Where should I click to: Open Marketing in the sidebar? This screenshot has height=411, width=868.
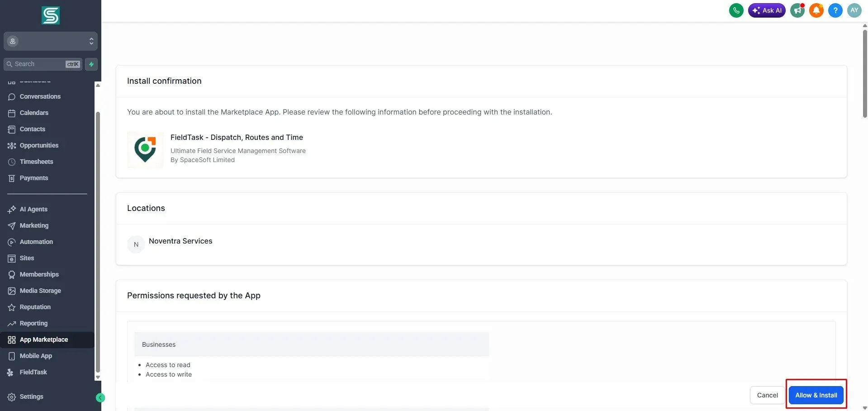47,226
